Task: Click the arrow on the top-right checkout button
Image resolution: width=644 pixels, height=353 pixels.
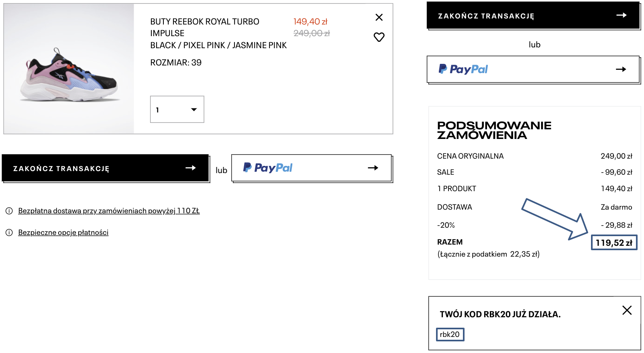Action: coord(622,15)
